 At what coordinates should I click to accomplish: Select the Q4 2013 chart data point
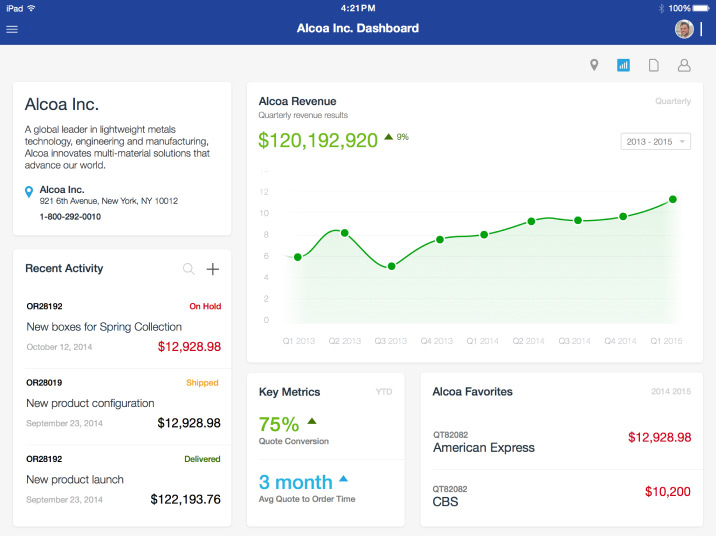click(x=439, y=239)
